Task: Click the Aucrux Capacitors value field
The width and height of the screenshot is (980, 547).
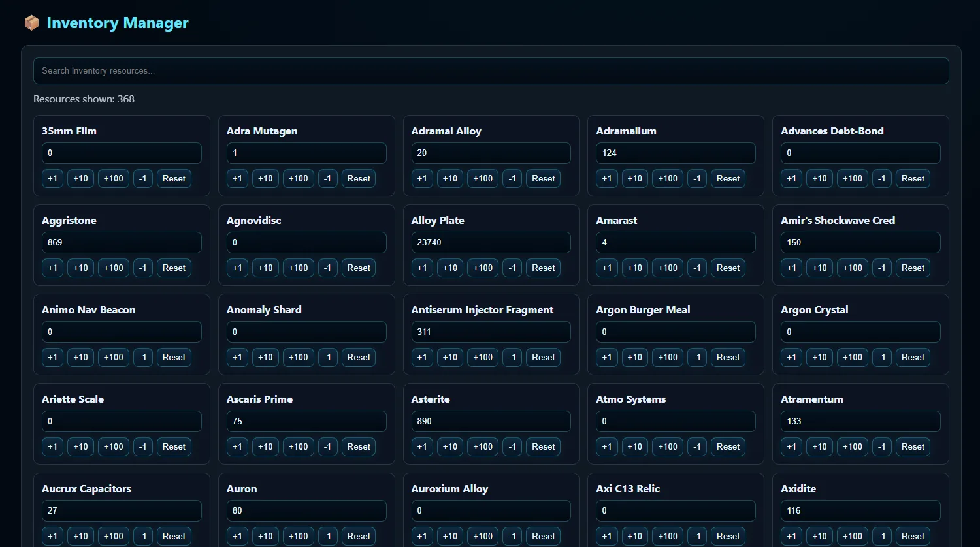Action: click(x=122, y=510)
